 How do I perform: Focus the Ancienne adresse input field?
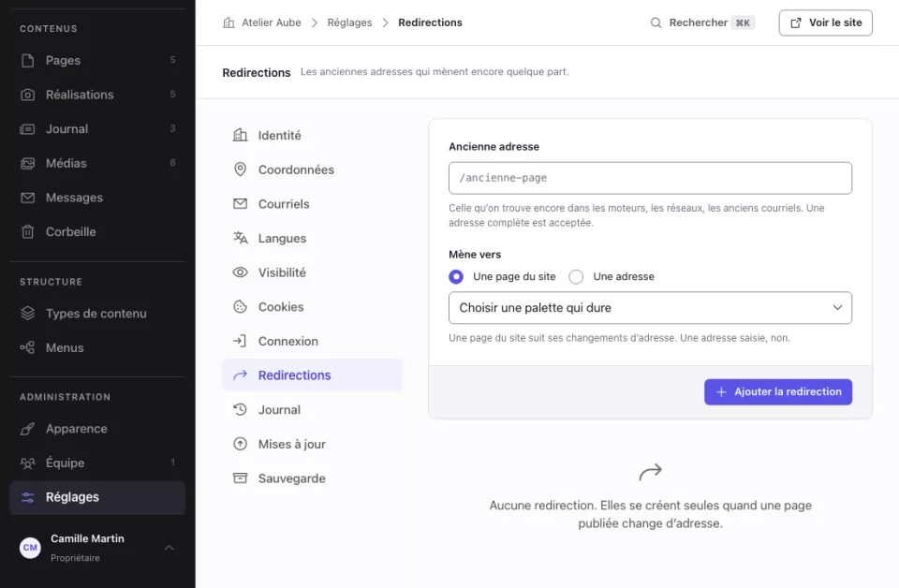650,178
